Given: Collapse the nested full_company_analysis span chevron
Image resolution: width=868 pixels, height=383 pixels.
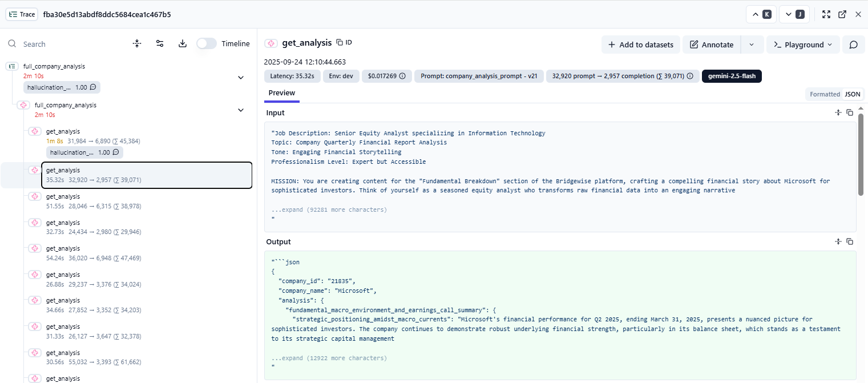Looking at the screenshot, I should 241,110.
